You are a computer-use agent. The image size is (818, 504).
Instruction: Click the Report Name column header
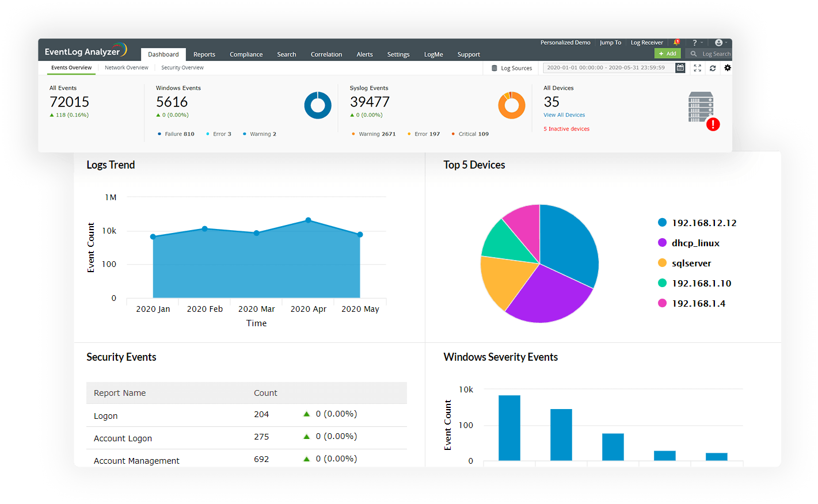point(120,393)
